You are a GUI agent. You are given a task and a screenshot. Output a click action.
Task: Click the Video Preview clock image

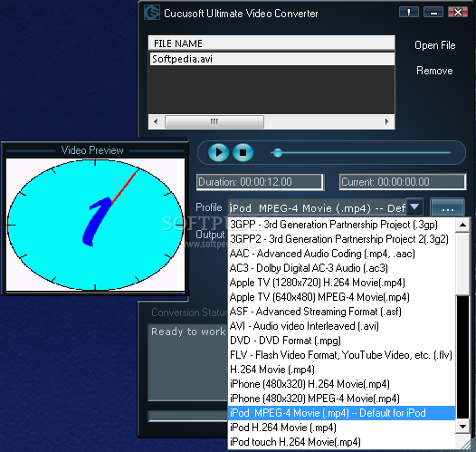click(95, 225)
